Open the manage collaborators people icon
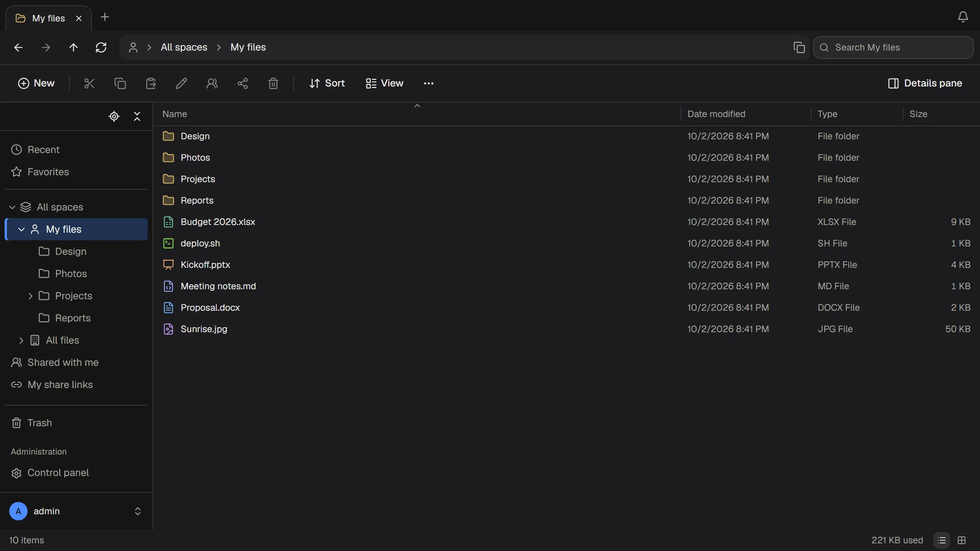980x551 pixels. pos(212,83)
